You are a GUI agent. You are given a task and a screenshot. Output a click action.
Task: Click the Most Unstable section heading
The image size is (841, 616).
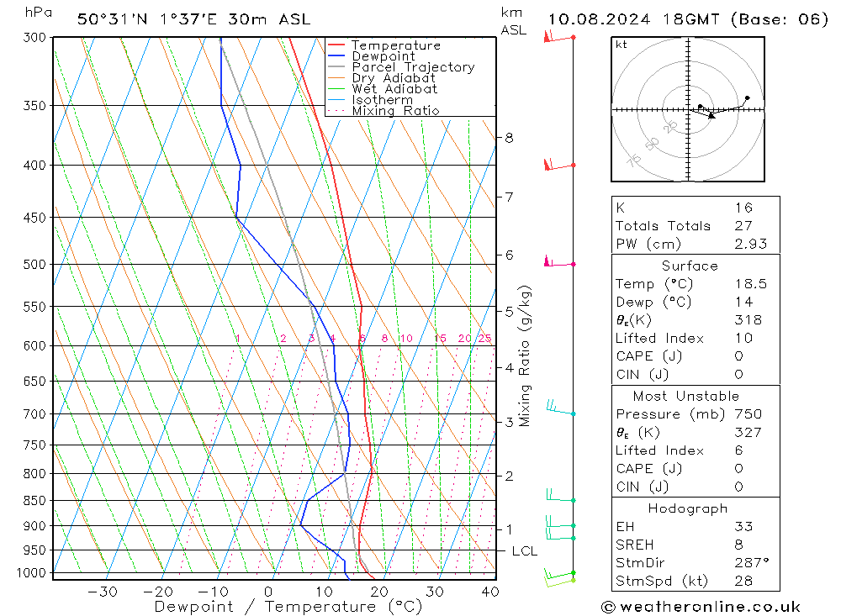[686, 396]
